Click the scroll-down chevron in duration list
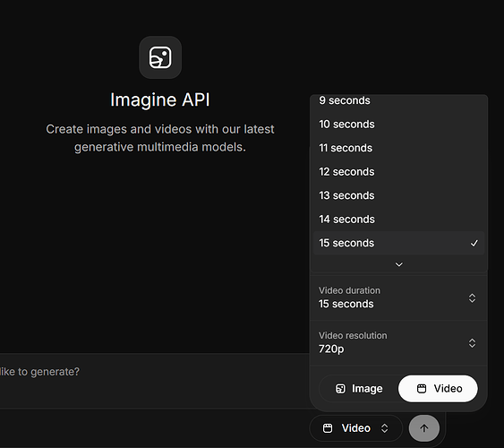The image size is (504, 448). 399,264
